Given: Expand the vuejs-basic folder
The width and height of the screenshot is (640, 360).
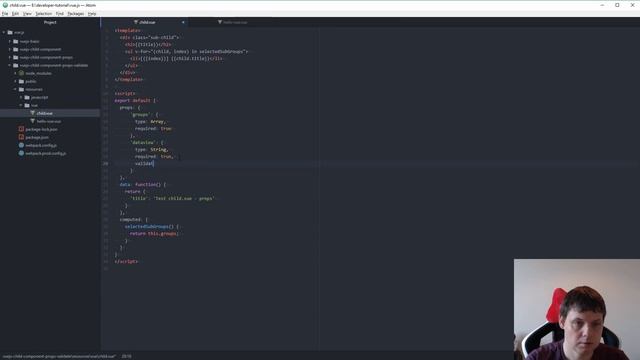Looking at the screenshot, I should click(x=10, y=41).
